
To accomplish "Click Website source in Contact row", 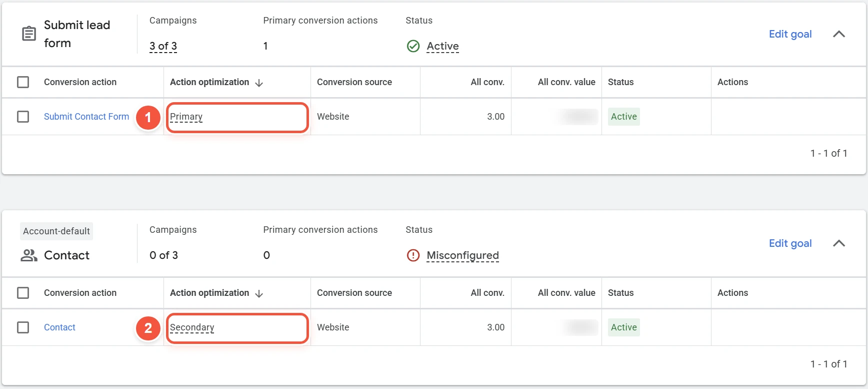I will (x=333, y=327).
